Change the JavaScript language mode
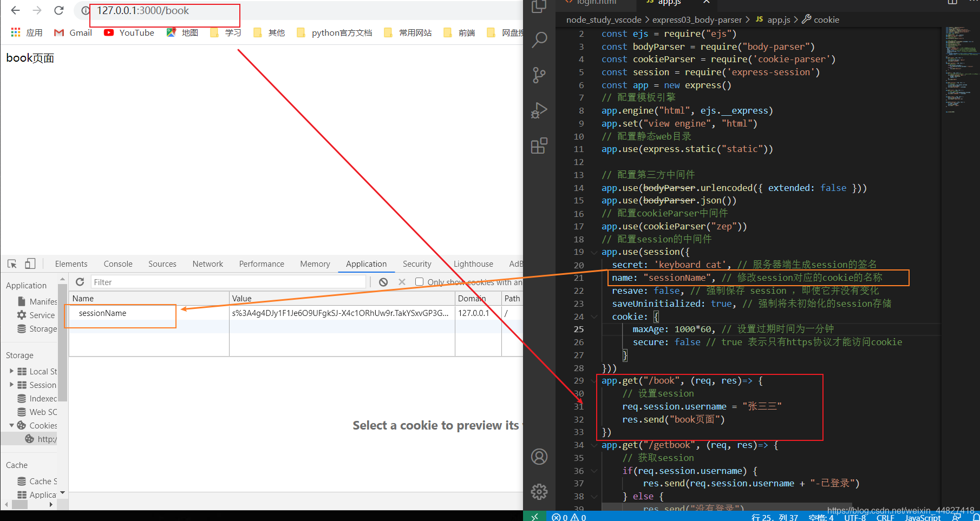980x521 pixels. [x=923, y=518]
